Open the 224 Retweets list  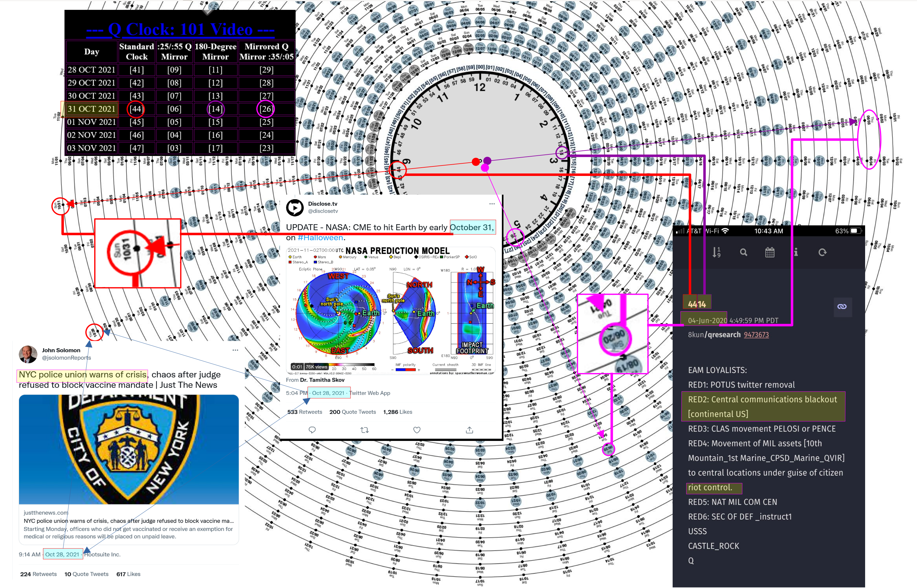39,574
